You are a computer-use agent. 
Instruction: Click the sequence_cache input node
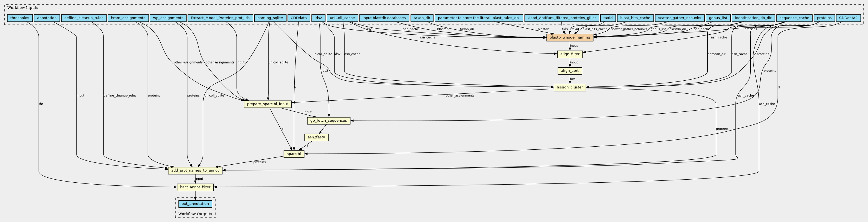tap(794, 18)
